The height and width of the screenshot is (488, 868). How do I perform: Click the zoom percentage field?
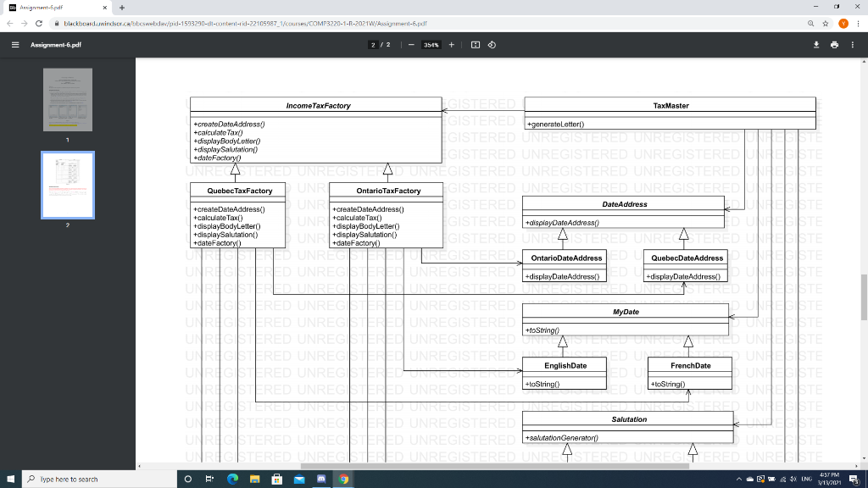pyautogui.click(x=431, y=45)
